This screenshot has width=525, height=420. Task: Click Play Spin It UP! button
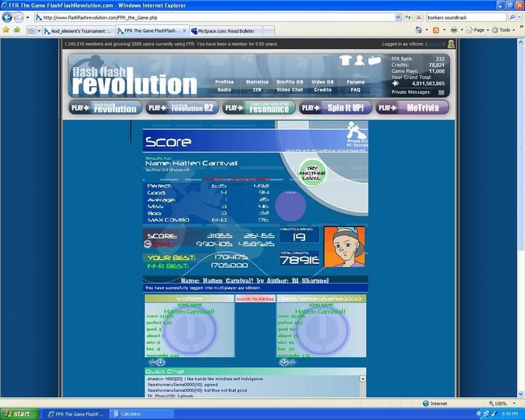[335, 108]
